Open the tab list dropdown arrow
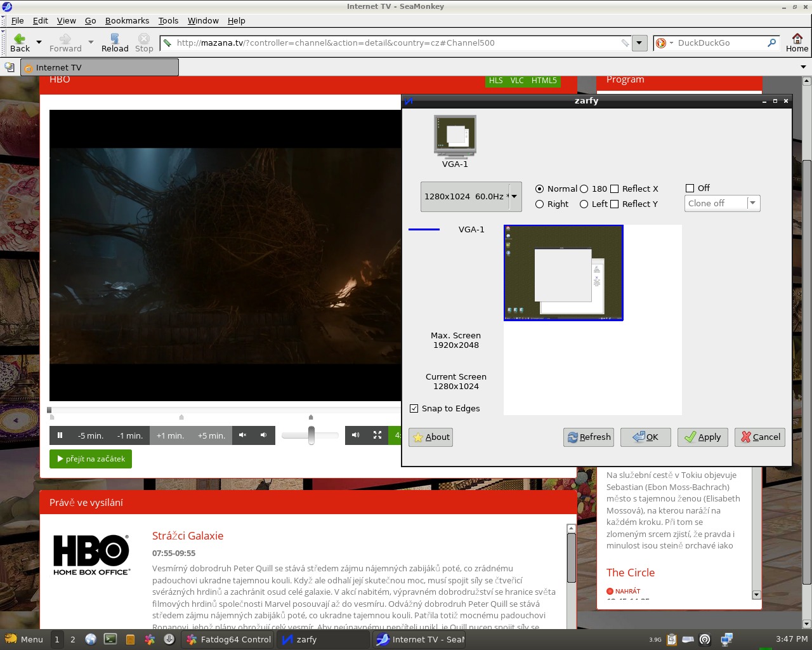Image resolution: width=812 pixels, height=650 pixels. click(804, 67)
